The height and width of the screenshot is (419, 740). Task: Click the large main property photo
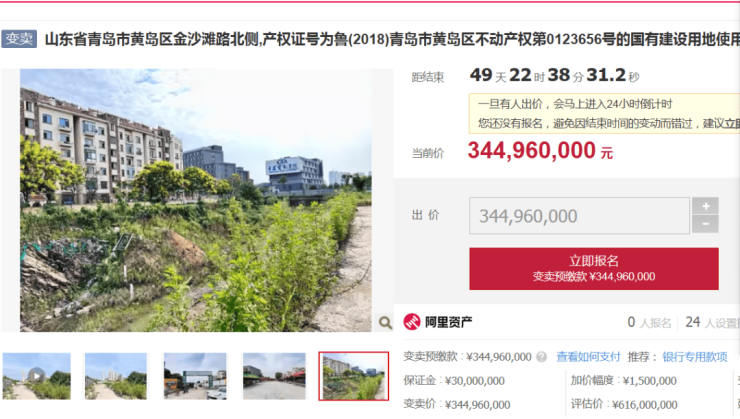click(196, 200)
